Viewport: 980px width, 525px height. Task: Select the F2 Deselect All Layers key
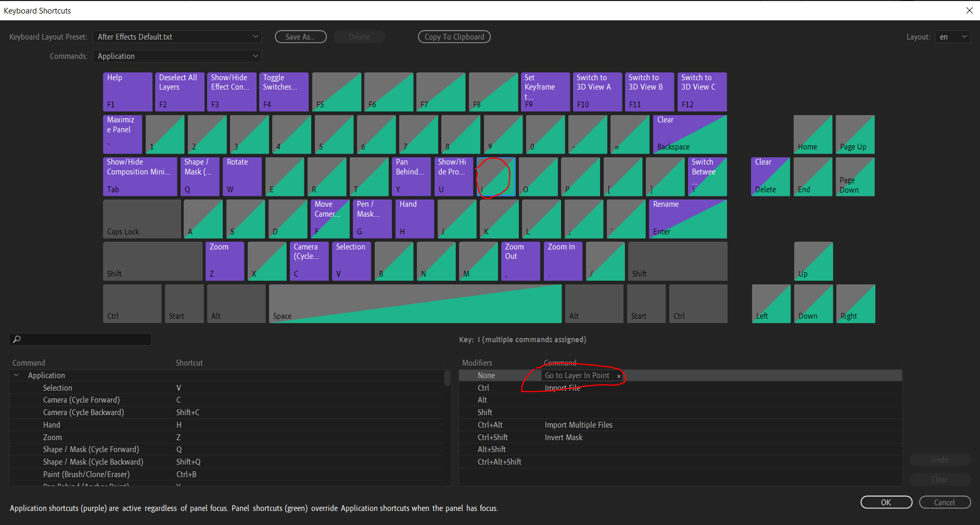coord(180,92)
